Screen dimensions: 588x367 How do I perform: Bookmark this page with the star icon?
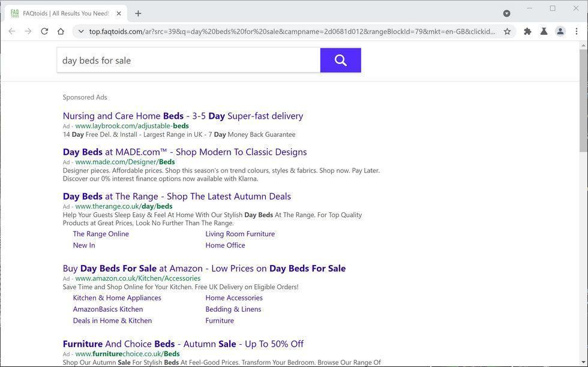(507, 31)
